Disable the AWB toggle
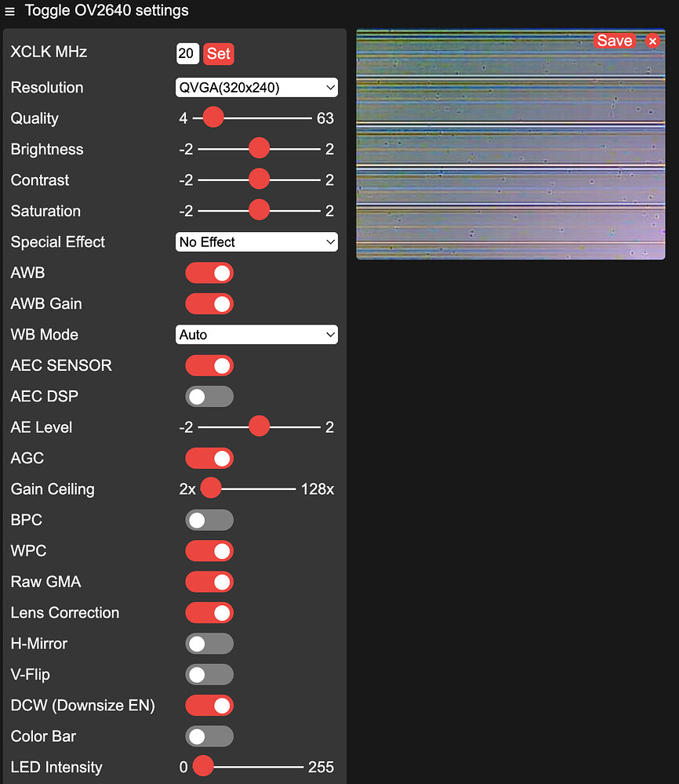The height and width of the screenshot is (784, 679). point(209,272)
